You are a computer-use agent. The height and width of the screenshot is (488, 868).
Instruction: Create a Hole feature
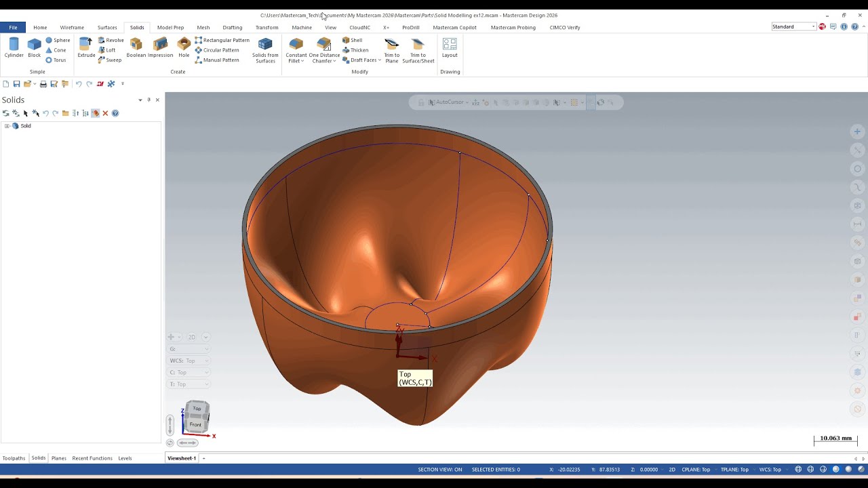point(184,47)
